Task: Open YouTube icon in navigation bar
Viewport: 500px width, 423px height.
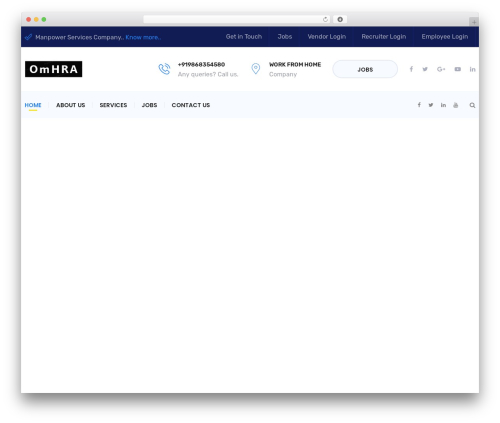Action: tap(456, 105)
